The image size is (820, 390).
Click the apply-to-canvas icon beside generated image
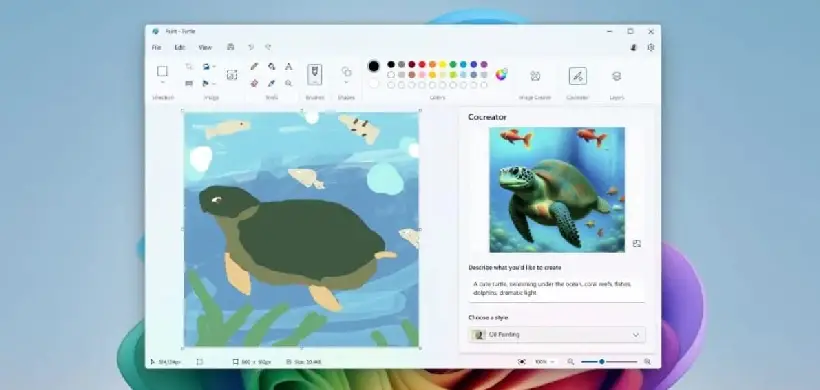click(x=636, y=244)
